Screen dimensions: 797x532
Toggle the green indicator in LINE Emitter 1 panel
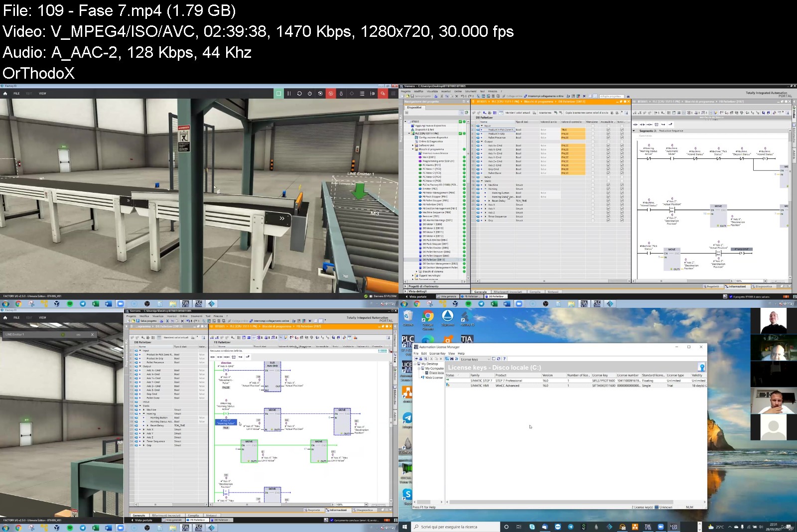coord(63,334)
